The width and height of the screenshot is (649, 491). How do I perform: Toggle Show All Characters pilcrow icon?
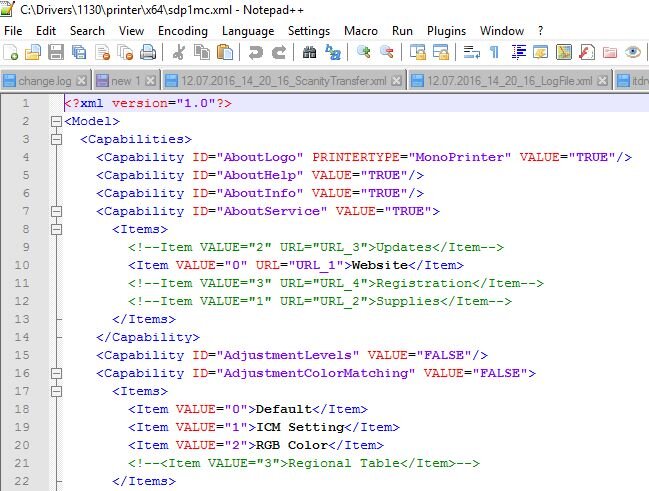tap(494, 52)
